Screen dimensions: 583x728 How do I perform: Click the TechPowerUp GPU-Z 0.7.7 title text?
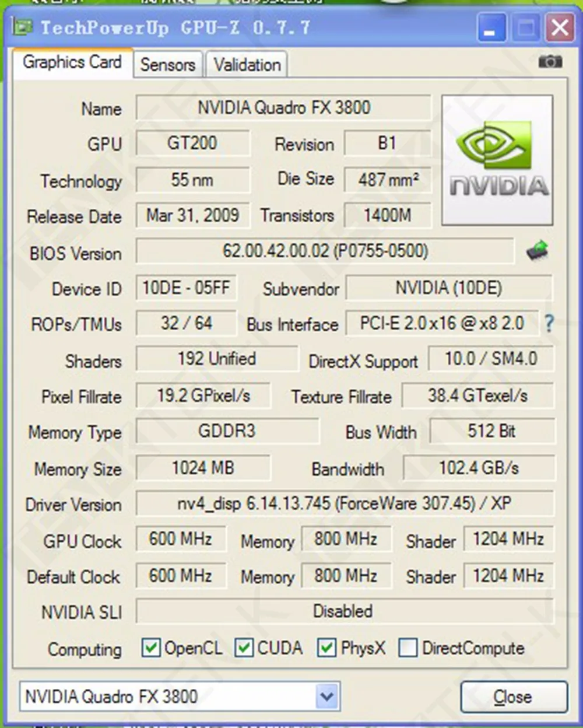pos(175,27)
